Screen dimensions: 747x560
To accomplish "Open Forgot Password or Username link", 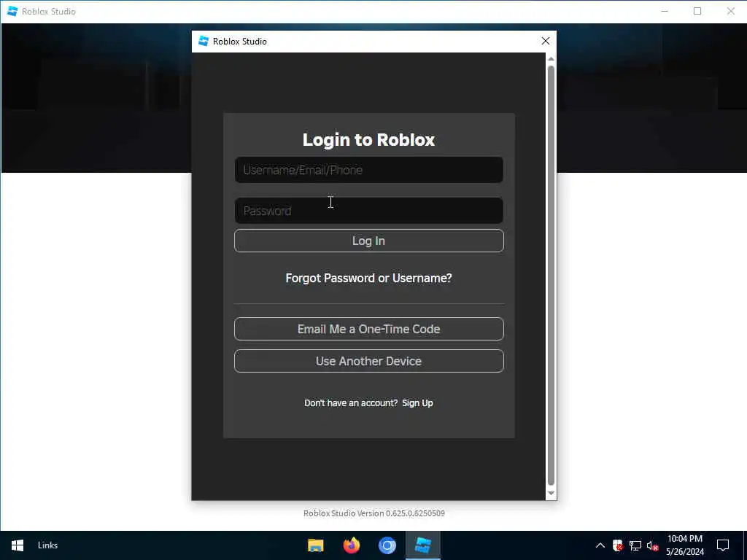I will coord(368,278).
